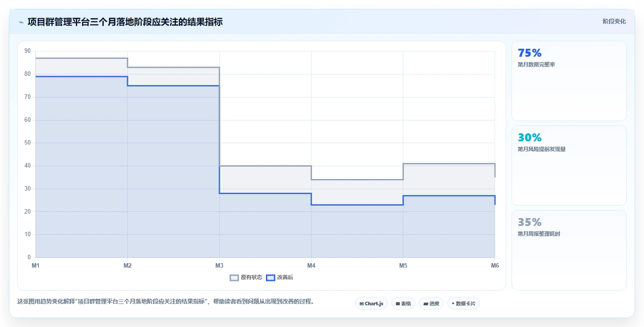
Task: Click the M3 axis label
Action: click(x=219, y=265)
